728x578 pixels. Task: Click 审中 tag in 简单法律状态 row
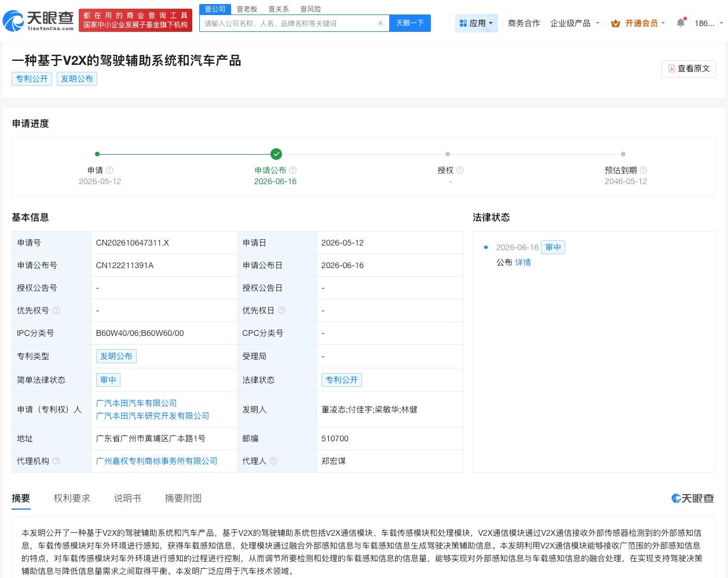click(x=108, y=380)
